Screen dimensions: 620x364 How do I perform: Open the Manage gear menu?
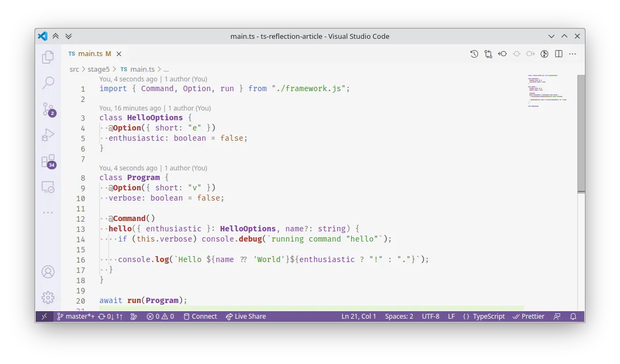[x=48, y=298]
